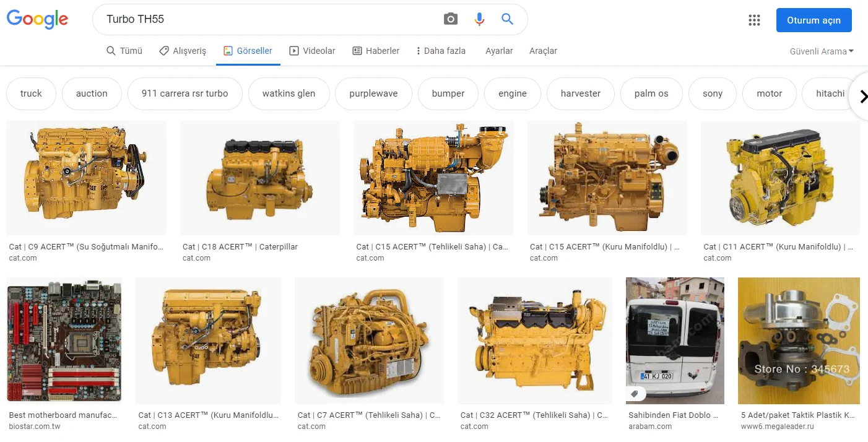Open the Cat C18 ACERT Caterpillar title link
Viewport: 868px width, 442px height.
(x=240, y=246)
